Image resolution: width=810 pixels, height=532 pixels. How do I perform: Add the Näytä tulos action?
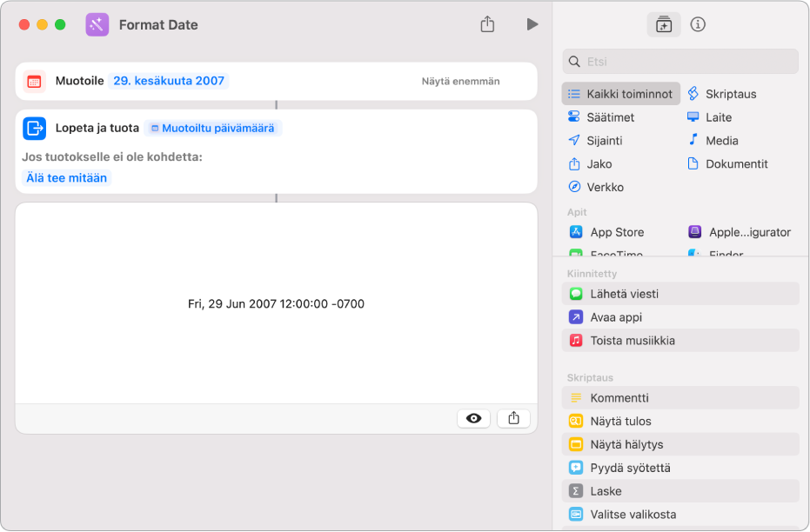tap(680, 421)
